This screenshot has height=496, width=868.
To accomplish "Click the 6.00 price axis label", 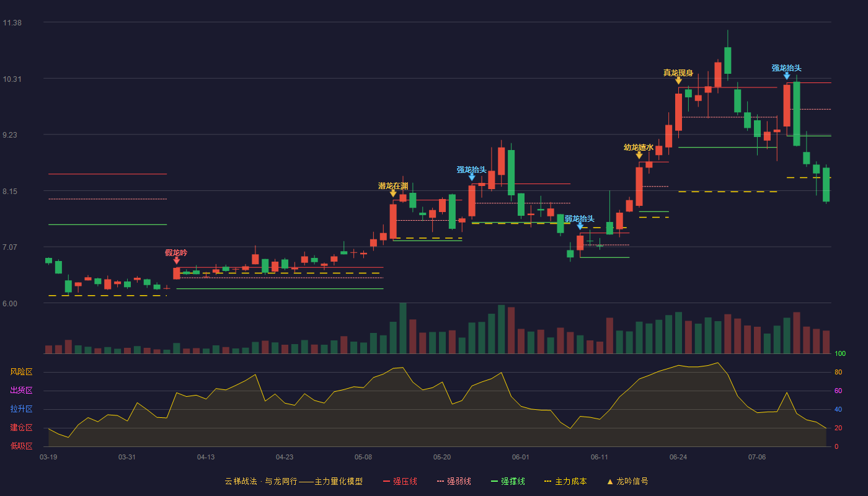I will point(11,304).
